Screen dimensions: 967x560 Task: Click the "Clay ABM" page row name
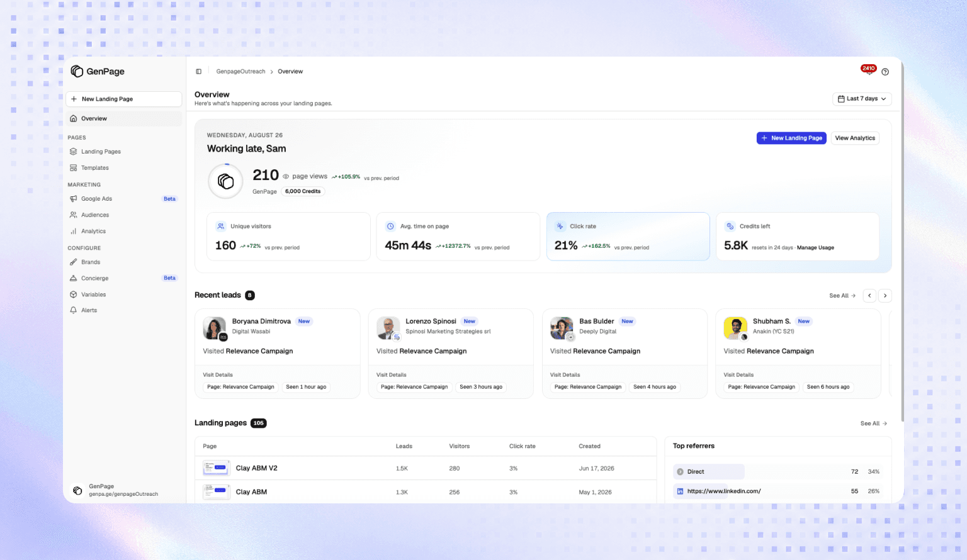pos(251,492)
